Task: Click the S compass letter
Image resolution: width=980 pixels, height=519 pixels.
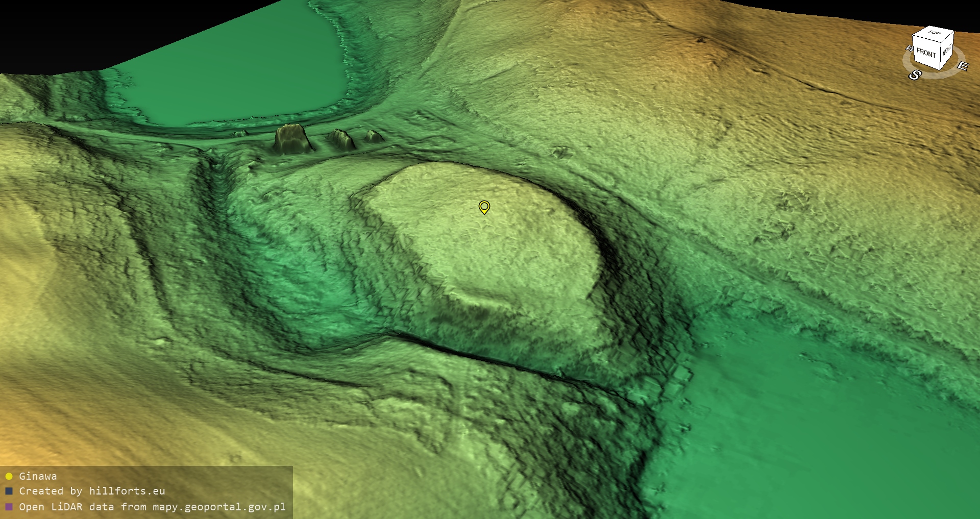Action: 914,76
